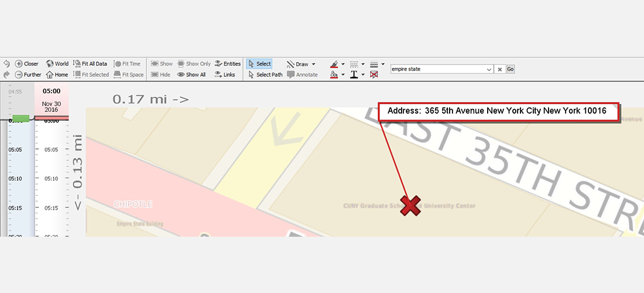Click the Empire State Building map label
The image size is (644, 293).
point(140,224)
